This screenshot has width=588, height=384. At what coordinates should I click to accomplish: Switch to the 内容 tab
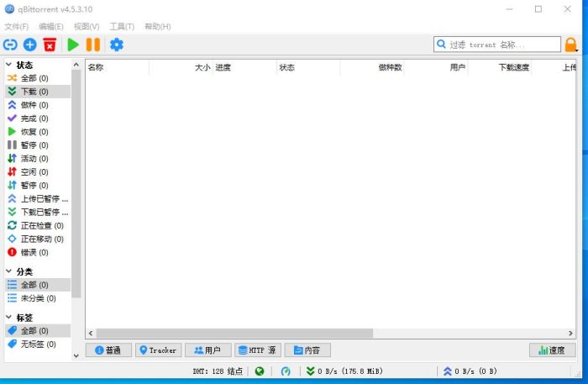[307, 350]
